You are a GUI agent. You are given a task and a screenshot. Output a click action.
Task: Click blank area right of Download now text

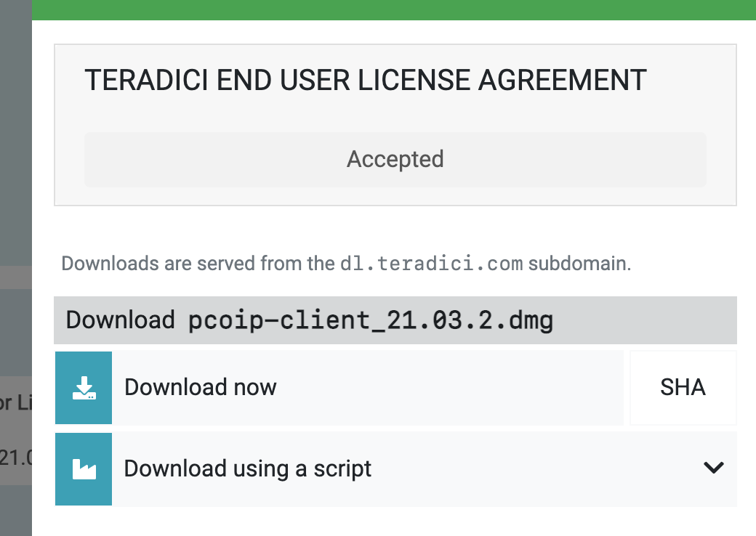click(x=451, y=388)
